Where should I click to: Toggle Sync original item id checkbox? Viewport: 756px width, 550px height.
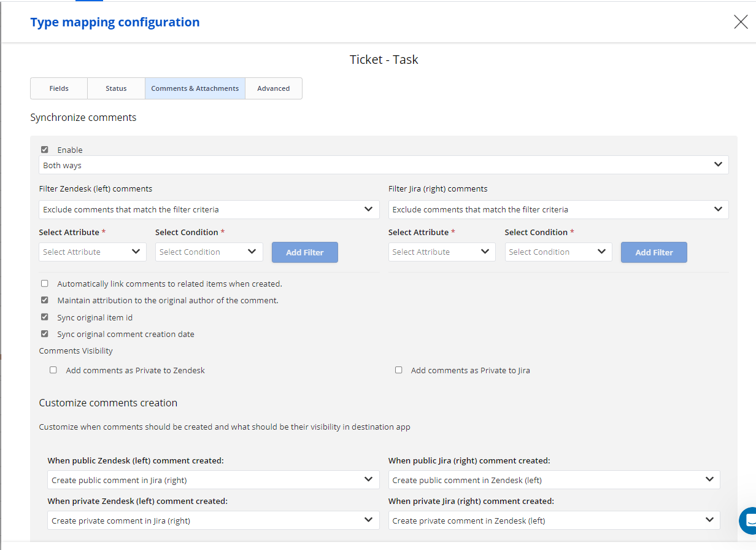pos(45,317)
